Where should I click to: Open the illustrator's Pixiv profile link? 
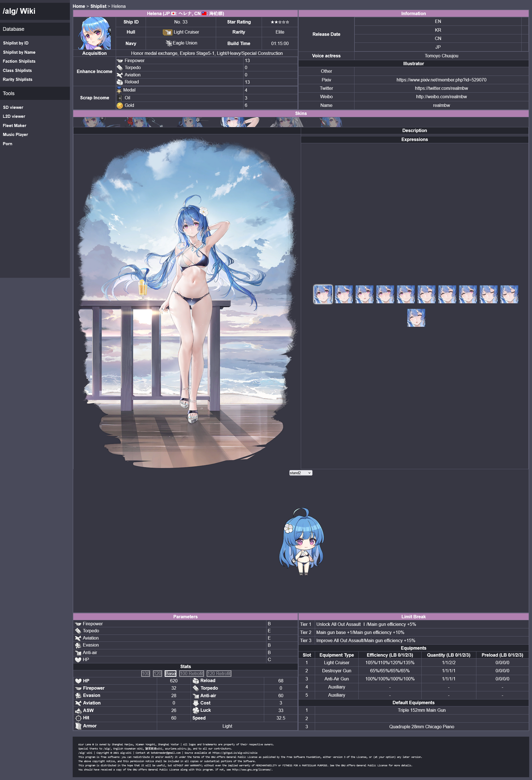[441, 80]
